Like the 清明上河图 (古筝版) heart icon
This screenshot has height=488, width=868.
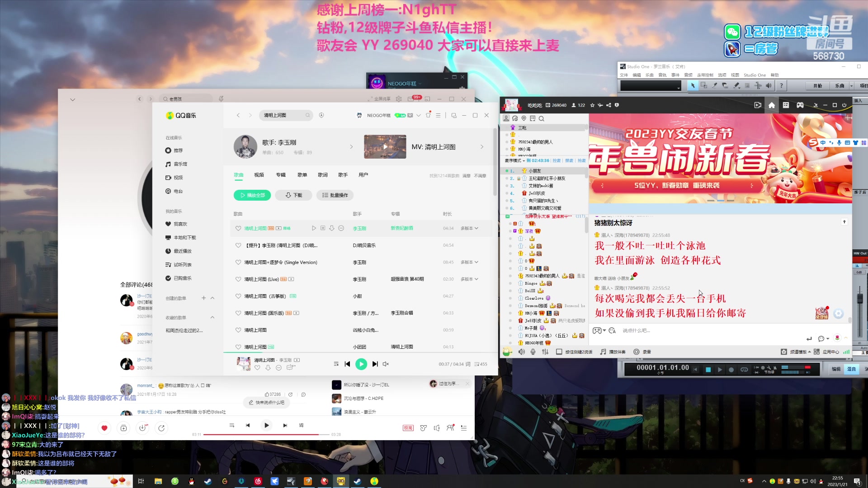(x=238, y=296)
